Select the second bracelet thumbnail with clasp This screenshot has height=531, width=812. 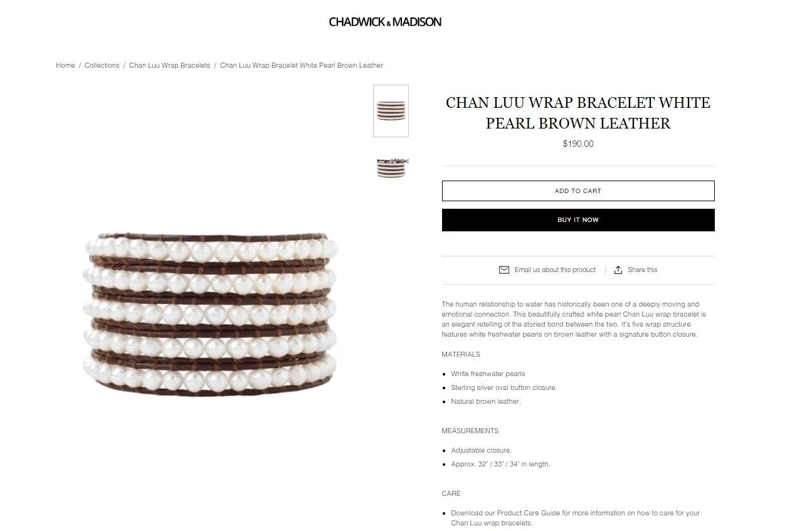[391, 168]
